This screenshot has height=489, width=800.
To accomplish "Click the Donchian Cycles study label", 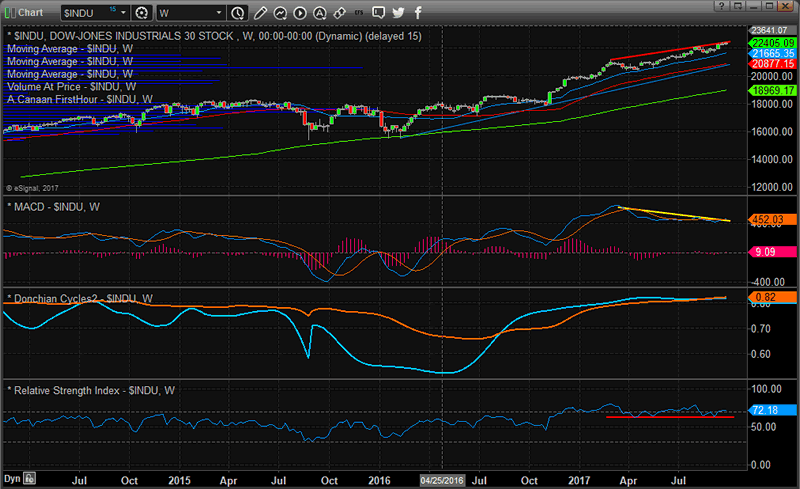I will point(79,299).
